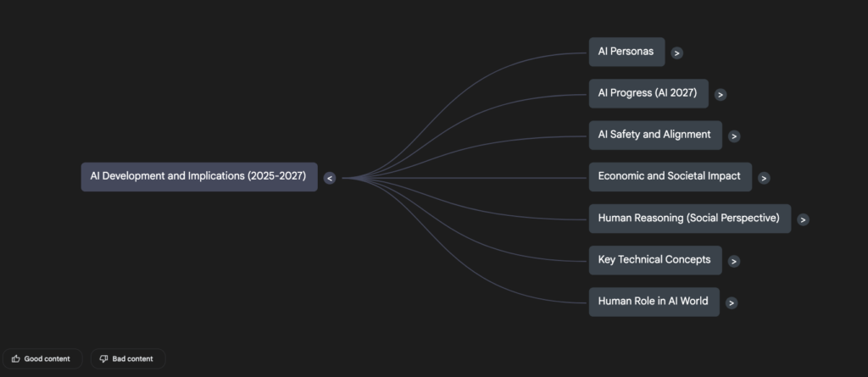This screenshot has height=377, width=868.
Task: Click the thumbs-up icon
Action: click(x=15, y=358)
